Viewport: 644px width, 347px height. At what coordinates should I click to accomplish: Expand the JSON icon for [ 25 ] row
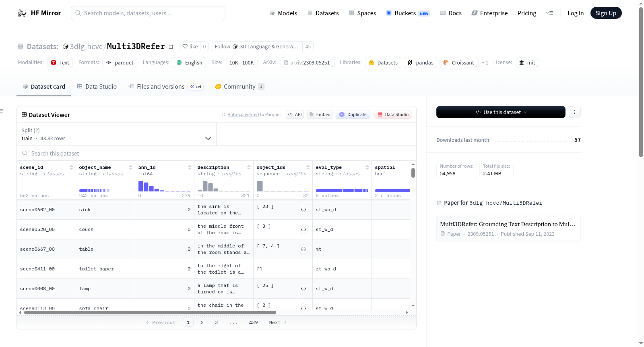[x=303, y=289]
